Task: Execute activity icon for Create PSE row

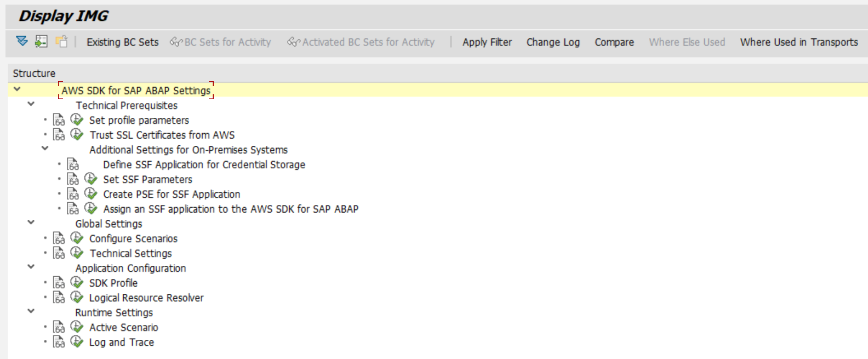Action: [91, 193]
